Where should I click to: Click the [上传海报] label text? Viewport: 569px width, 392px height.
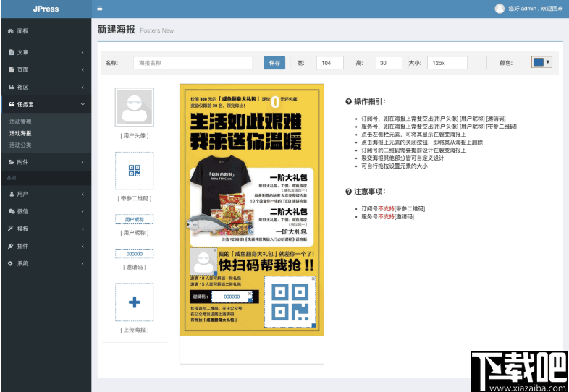point(134,330)
